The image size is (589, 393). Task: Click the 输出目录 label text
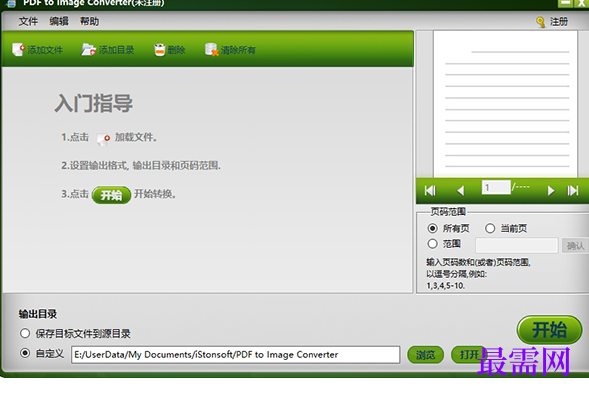[x=38, y=314]
